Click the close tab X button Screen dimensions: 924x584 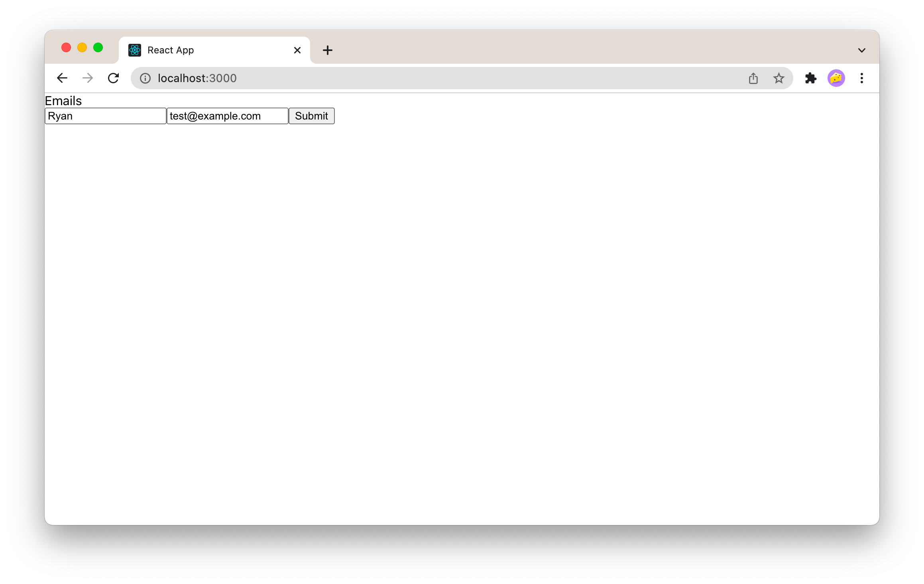297,50
